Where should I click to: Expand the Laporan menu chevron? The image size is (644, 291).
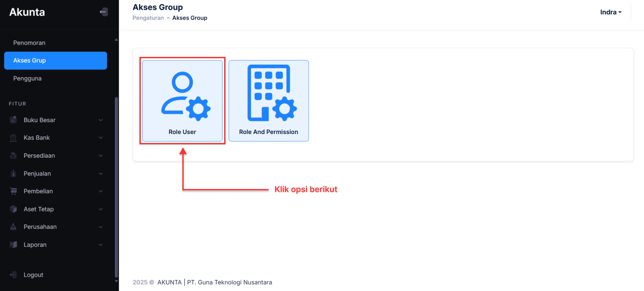pyautogui.click(x=101, y=245)
